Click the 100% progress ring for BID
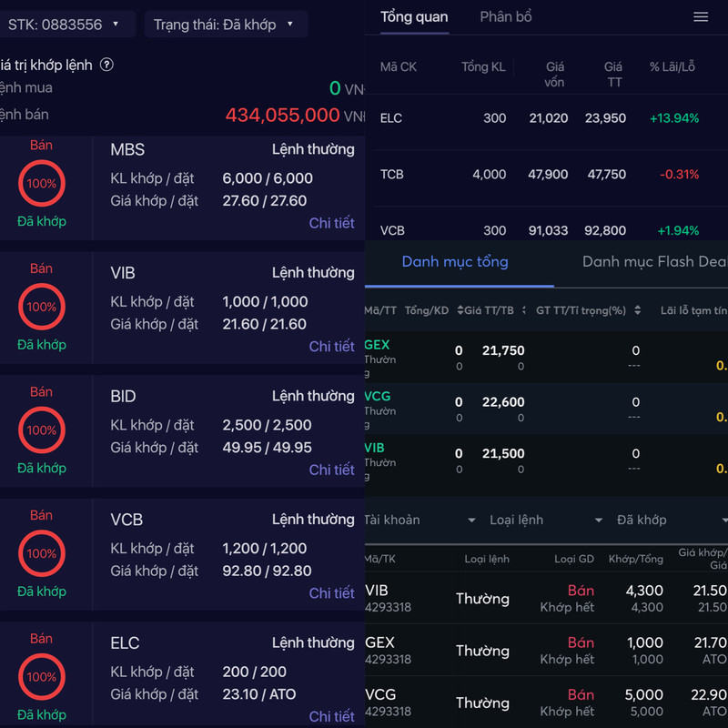728x728 pixels. click(42, 430)
